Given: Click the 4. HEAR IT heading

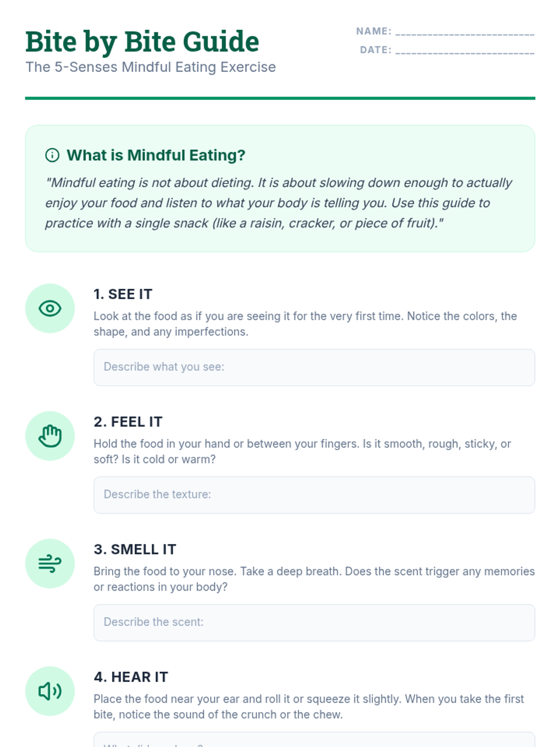Looking at the screenshot, I should coord(131,677).
